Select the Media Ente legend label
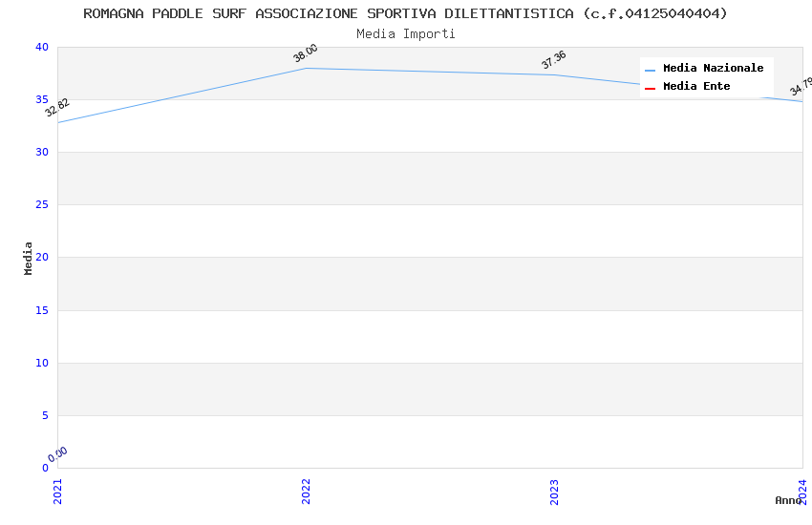812x525 pixels. pyautogui.click(x=696, y=87)
